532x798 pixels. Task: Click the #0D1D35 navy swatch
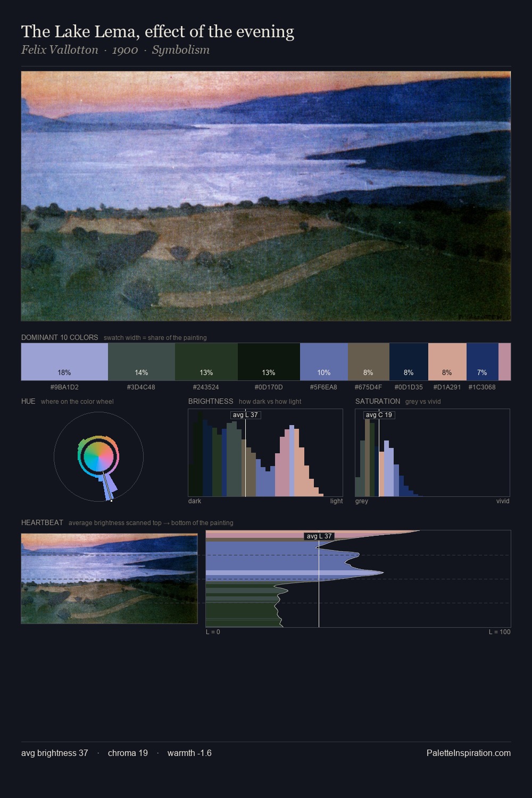click(x=409, y=362)
